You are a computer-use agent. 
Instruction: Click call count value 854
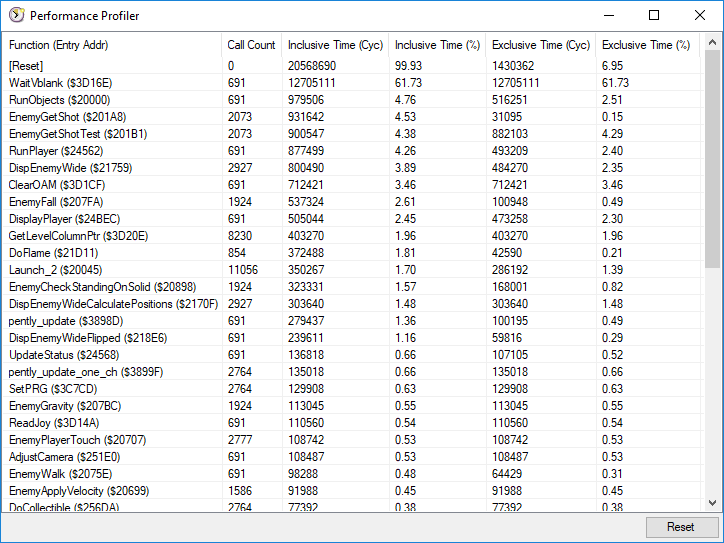point(236,253)
